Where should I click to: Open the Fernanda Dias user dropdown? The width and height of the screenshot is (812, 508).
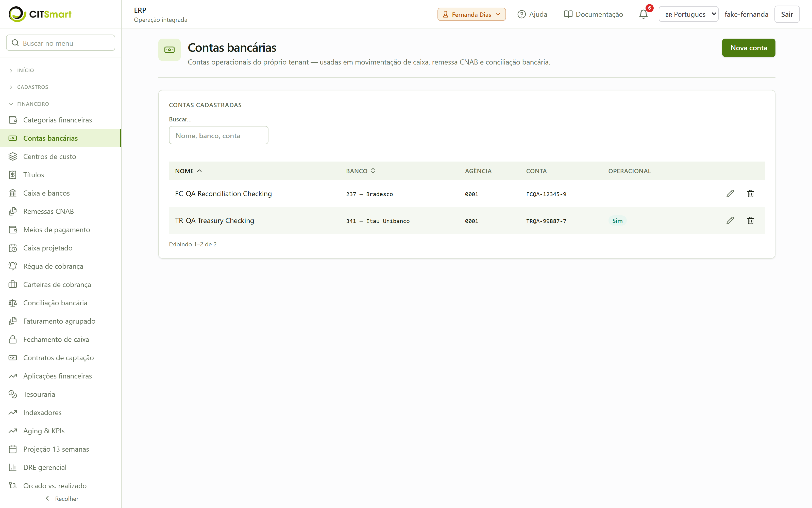point(471,14)
